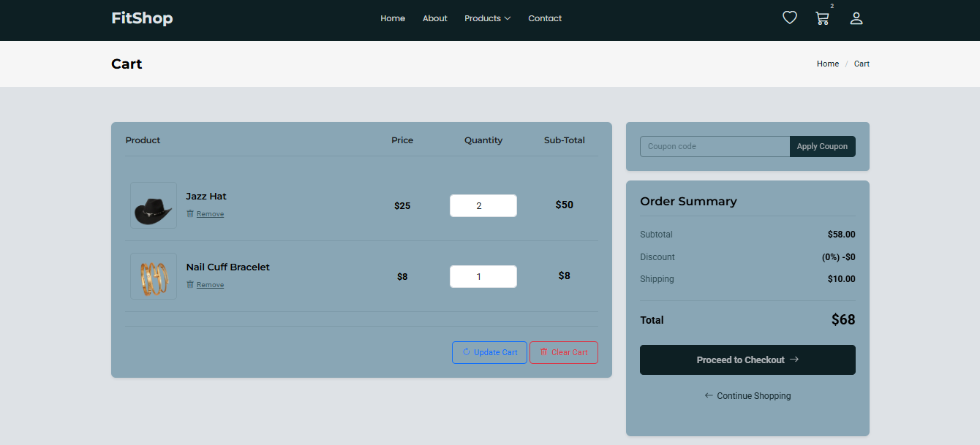
Task: Open the Contact page from navbar
Action: point(545,18)
